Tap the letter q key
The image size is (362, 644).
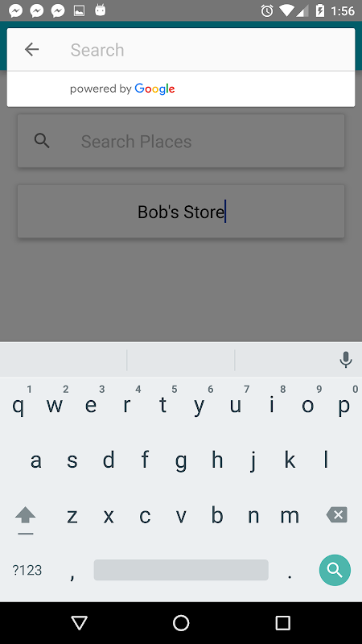(x=19, y=406)
